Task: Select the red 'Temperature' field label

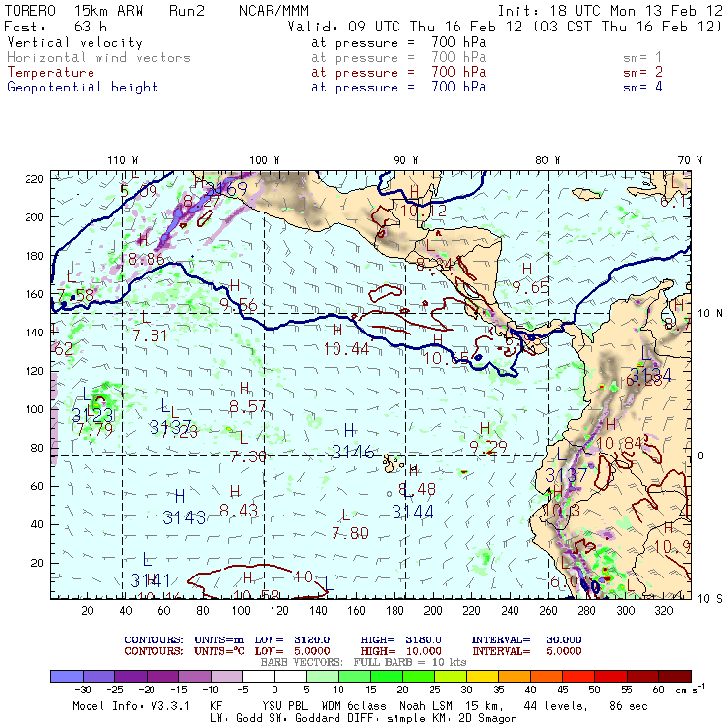Action: [x=50, y=73]
